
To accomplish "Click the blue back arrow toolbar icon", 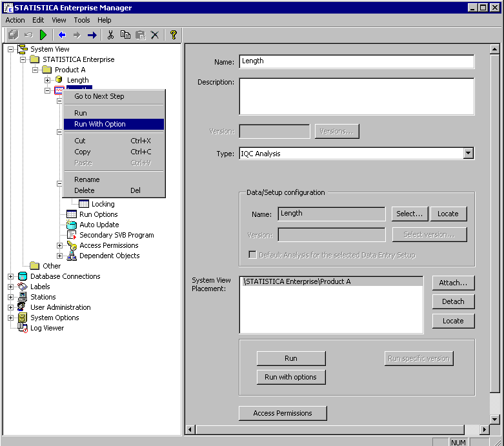I will (62, 35).
